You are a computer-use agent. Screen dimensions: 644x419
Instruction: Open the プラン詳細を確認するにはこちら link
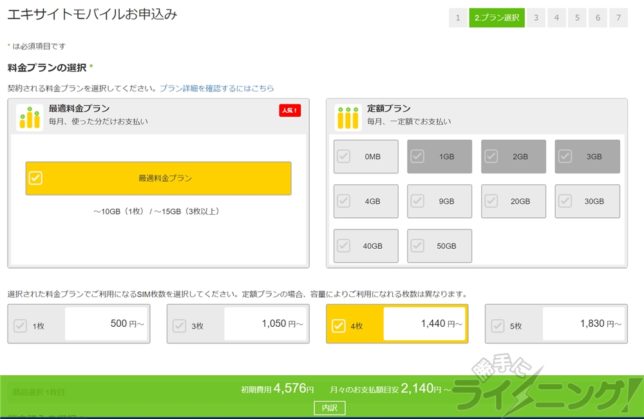[x=216, y=88]
